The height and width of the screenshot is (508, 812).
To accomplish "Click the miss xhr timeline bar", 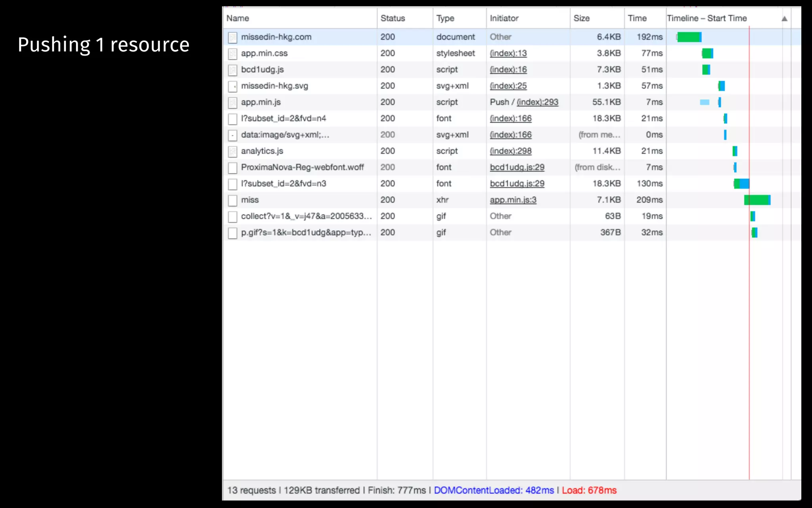I will [x=757, y=200].
